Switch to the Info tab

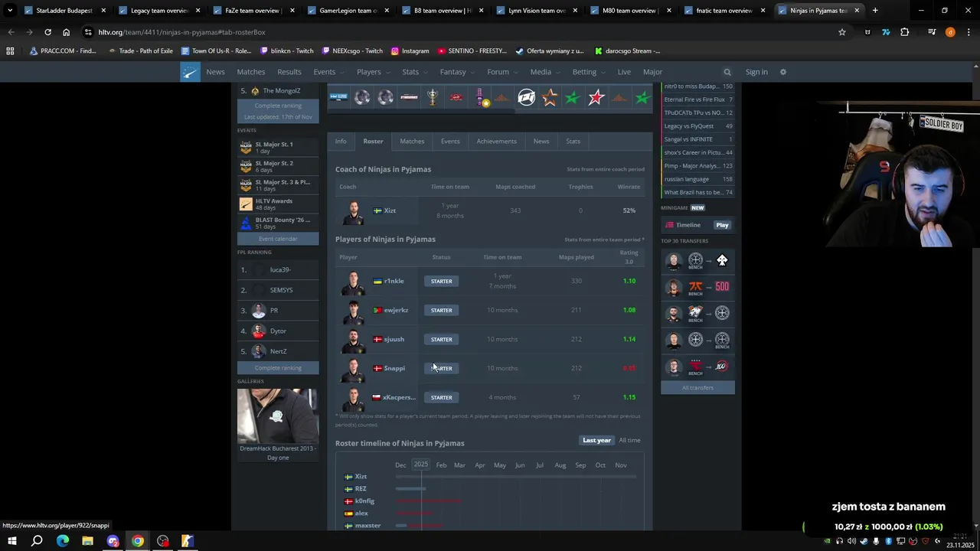coord(341,141)
